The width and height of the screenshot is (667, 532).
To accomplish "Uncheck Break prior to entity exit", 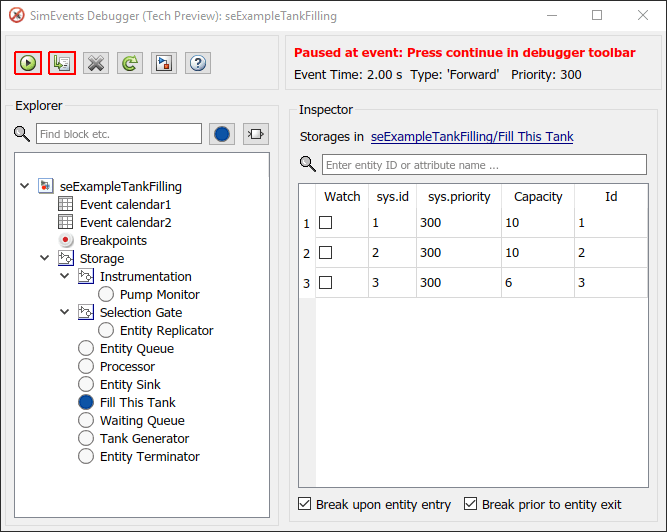I will click(x=472, y=505).
